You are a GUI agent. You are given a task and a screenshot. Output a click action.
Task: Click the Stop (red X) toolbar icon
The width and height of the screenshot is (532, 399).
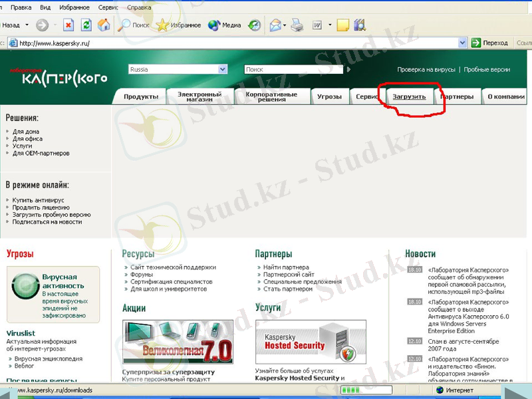pos(68,25)
